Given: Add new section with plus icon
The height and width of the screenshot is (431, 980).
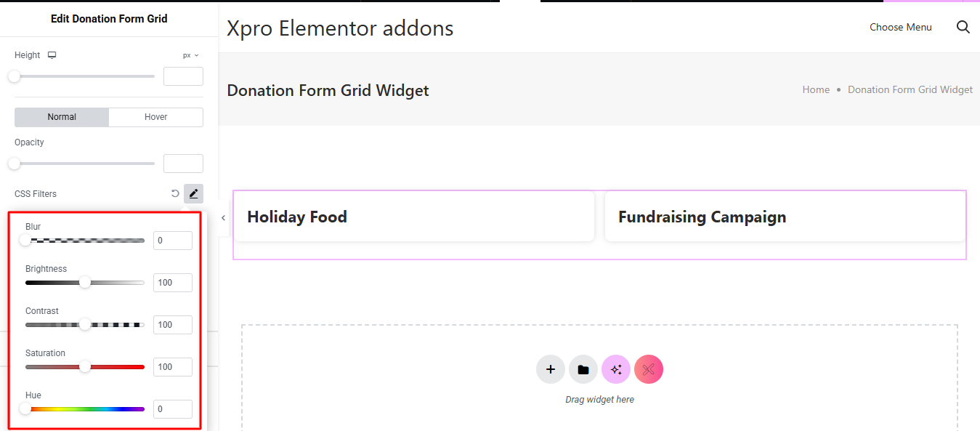Looking at the screenshot, I should (x=550, y=369).
